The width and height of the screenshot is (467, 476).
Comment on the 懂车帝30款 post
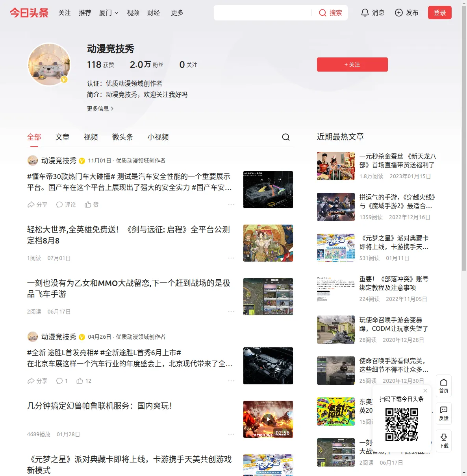click(66, 205)
